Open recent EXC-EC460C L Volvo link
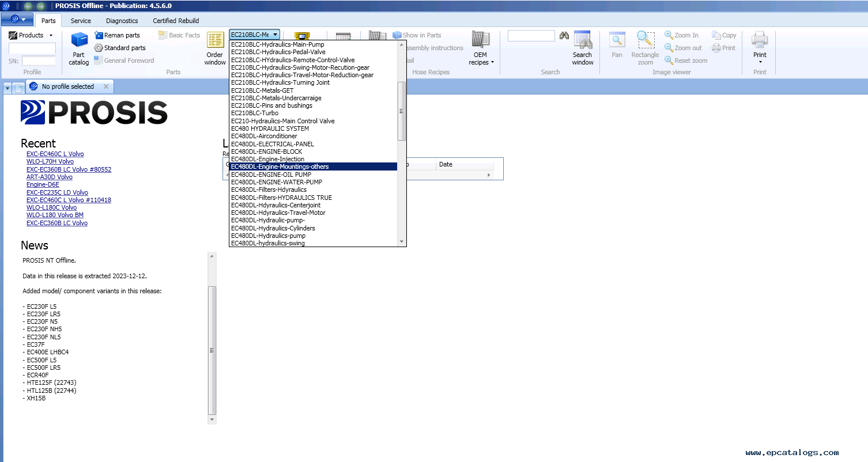 [55, 154]
